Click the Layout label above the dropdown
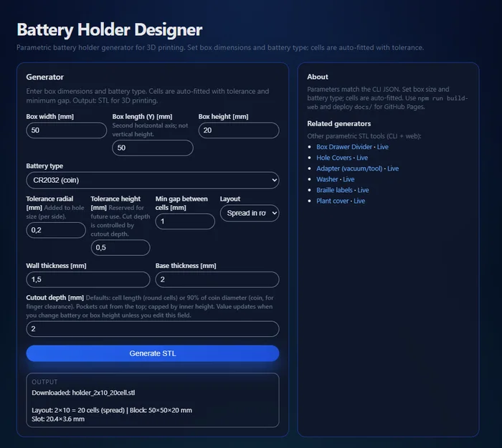Image resolution: width=502 pixels, height=448 pixels. click(230, 199)
